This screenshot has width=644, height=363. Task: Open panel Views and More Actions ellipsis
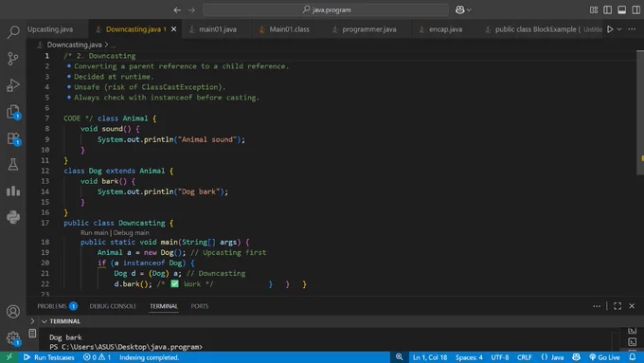click(597, 306)
